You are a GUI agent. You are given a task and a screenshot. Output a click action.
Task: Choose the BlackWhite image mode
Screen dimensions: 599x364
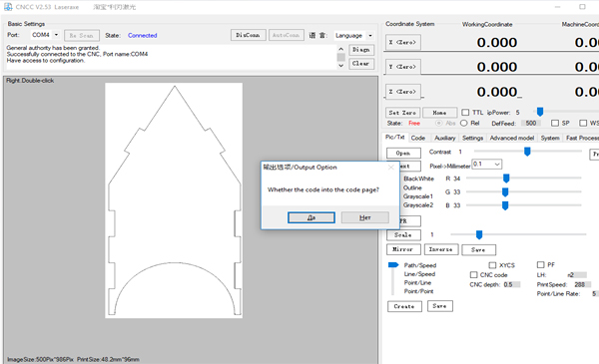coord(418,179)
